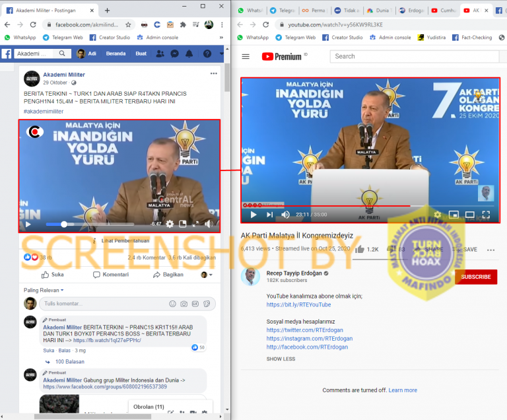
Task: Play the Facebook video
Action: pyautogui.click(x=28, y=224)
